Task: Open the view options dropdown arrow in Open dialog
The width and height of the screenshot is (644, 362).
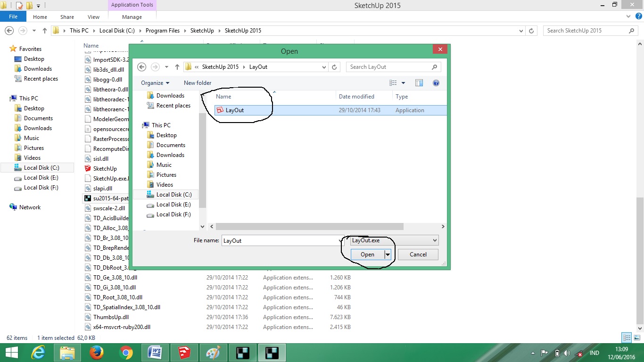Action: 403,83
